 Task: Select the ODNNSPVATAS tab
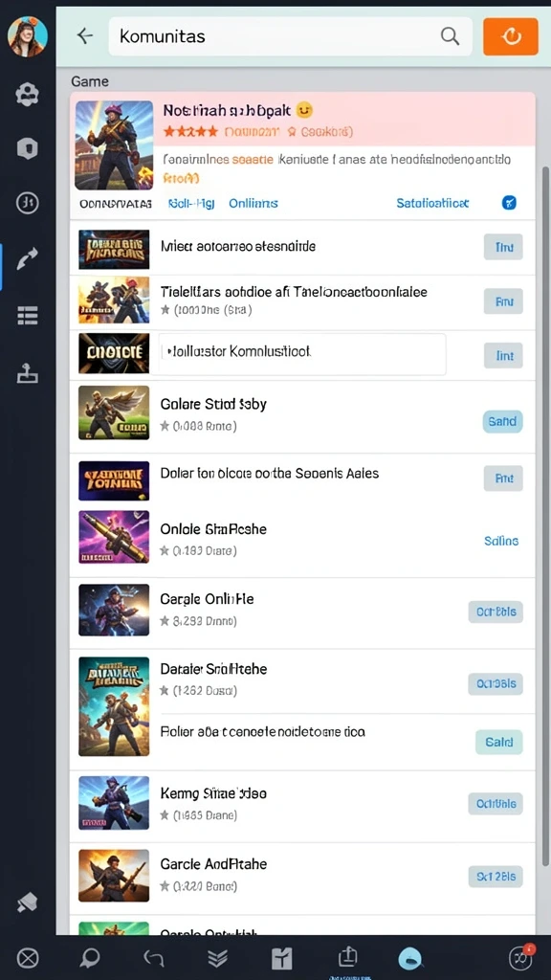(115, 204)
